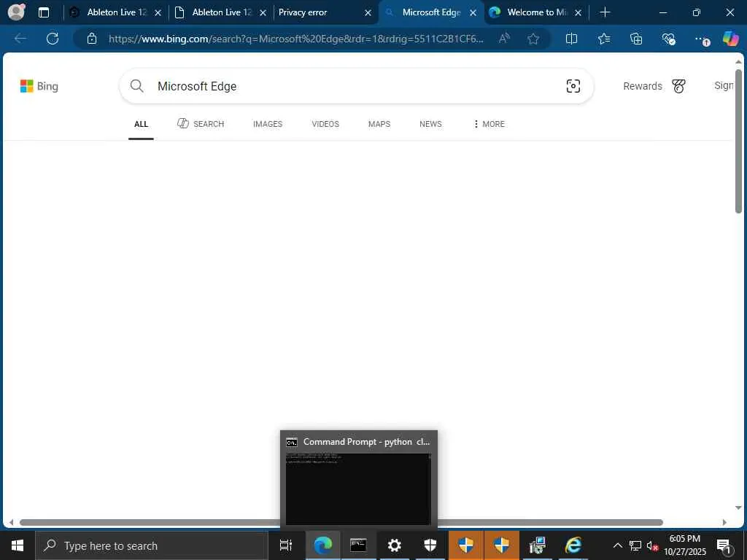Open the tab actions menu icon
747x560 pixels.
[x=44, y=12]
